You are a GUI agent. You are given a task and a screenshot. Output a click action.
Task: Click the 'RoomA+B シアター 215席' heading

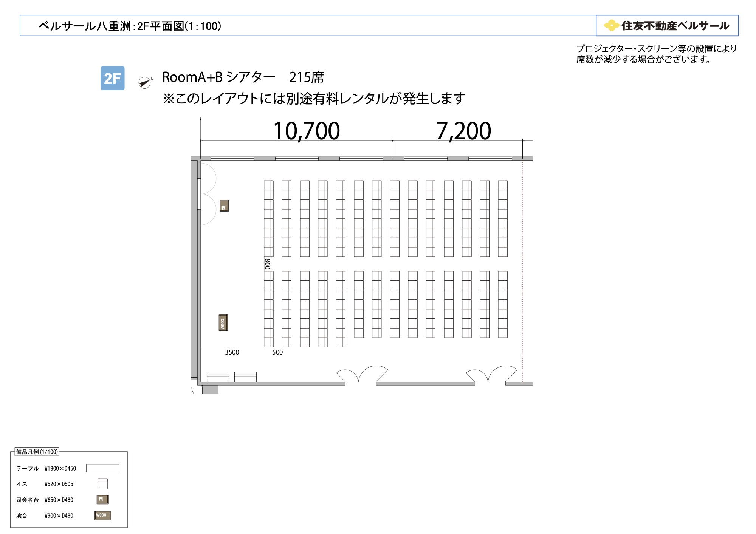pyautogui.click(x=243, y=77)
